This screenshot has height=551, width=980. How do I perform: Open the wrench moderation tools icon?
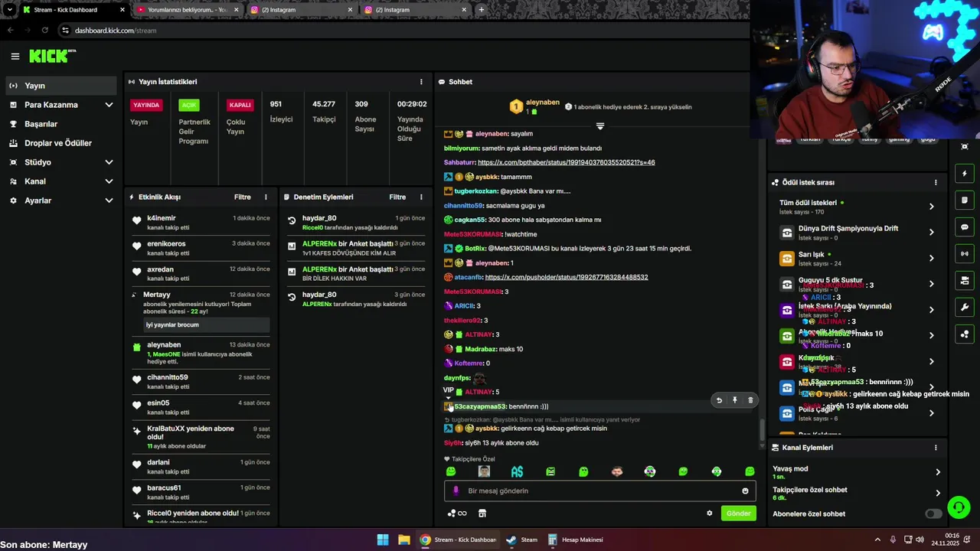pos(964,308)
